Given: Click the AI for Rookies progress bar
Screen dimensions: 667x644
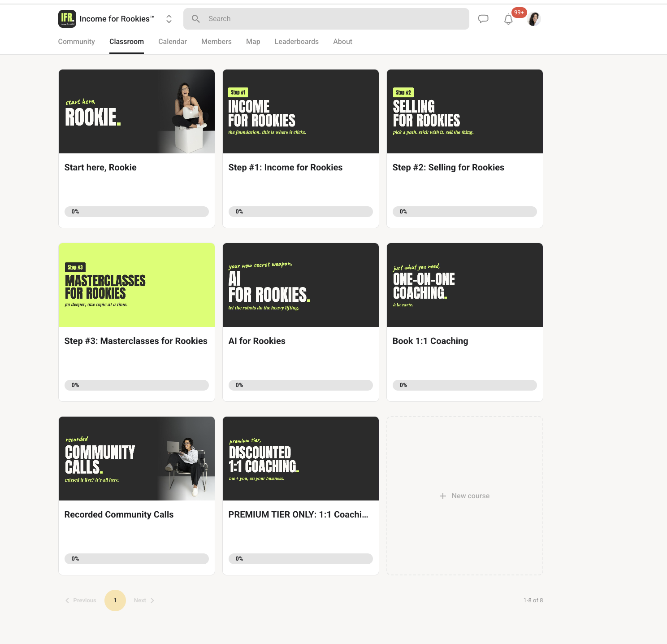Looking at the screenshot, I should (301, 385).
